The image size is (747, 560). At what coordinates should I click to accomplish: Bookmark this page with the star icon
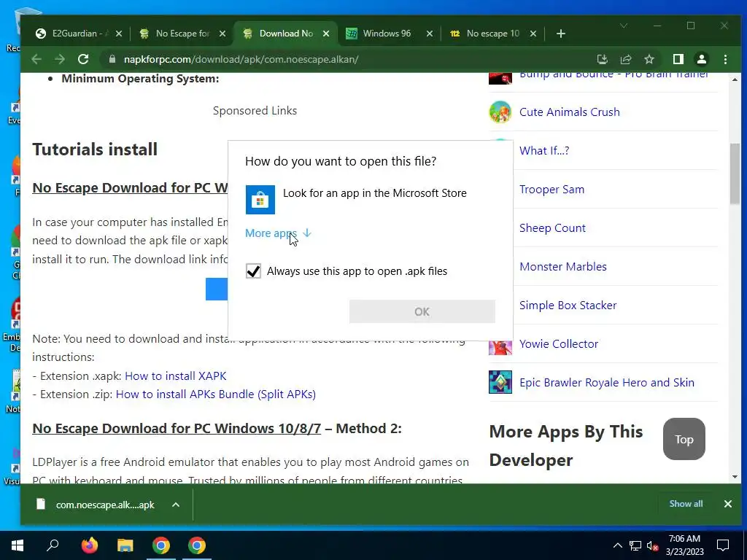coord(649,59)
